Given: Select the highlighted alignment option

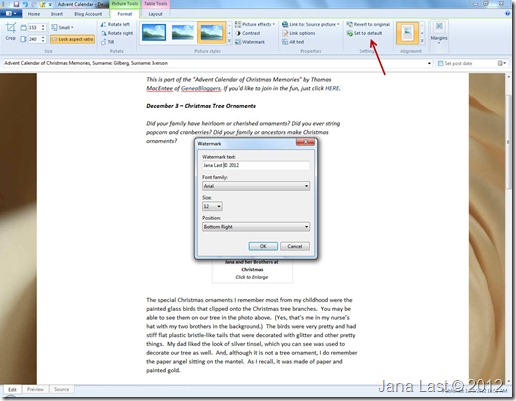Looking at the screenshot, I should [407, 33].
